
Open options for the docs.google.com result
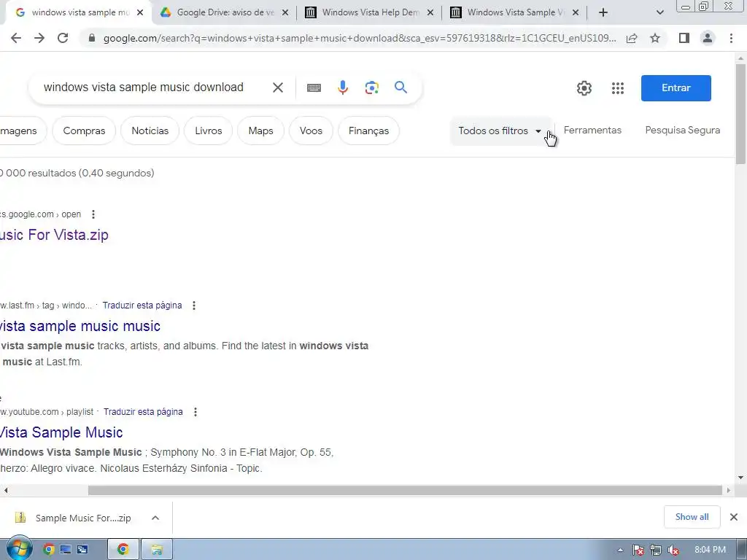pos(93,214)
